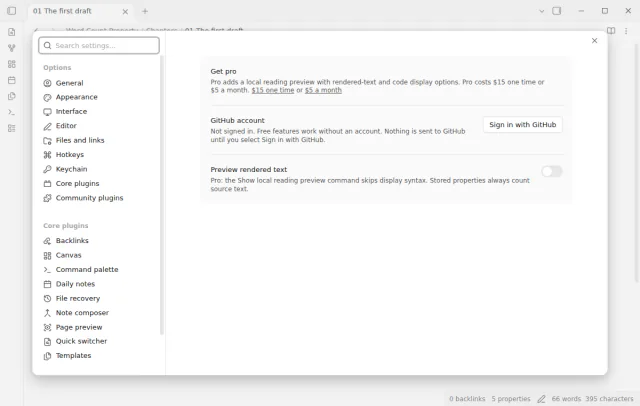
Task: Click the Quick switcher icon
Action: [x=47, y=342]
